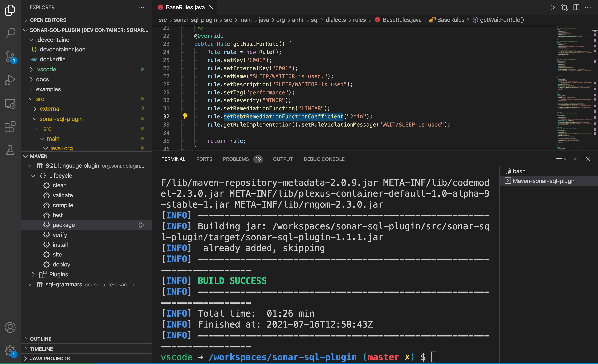Run the package lifecycle phase
Image resolution: width=598 pixels, height=364 pixels.
(x=142, y=225)
